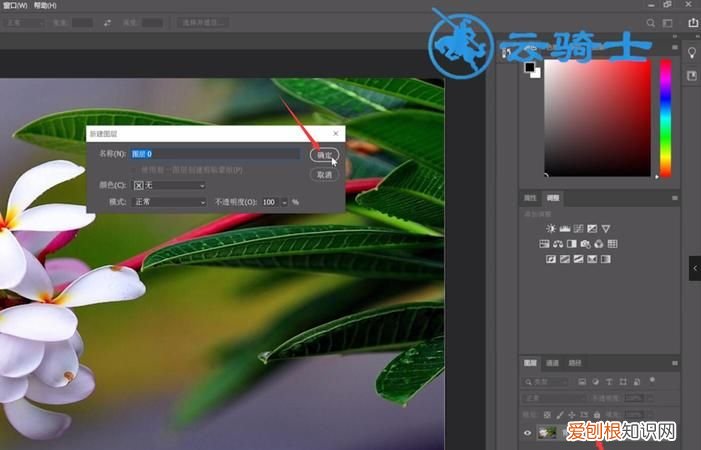Screen dimensions: 701x450
Task: Add a Color Balance adjustment (scales icon)
Action: point(558,244)
